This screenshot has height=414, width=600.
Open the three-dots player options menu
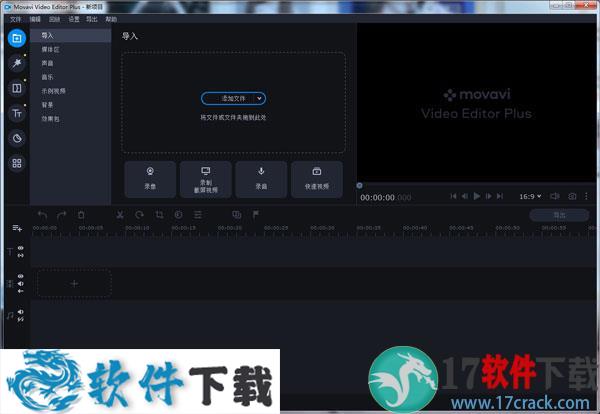[x=586, y=196]
